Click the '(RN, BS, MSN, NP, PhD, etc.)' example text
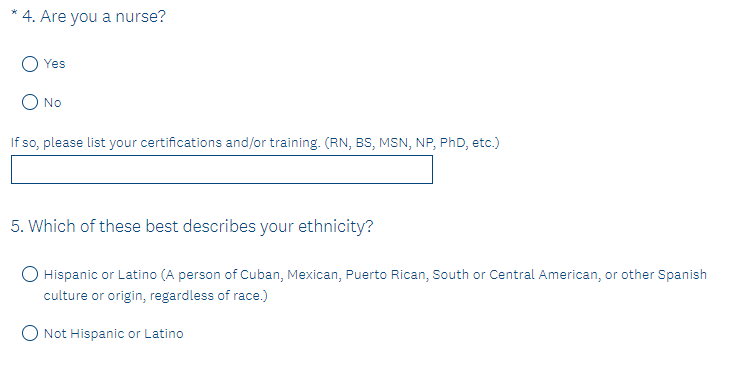This screenshot has width=749, height=366. coord(412,143)
